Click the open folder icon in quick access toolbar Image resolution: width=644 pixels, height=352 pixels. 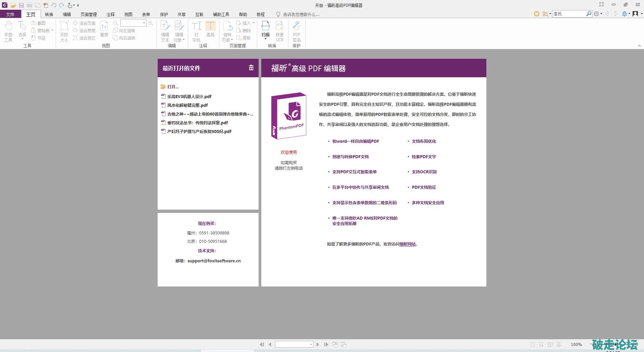pyautogui.click(x=13, y=5)
